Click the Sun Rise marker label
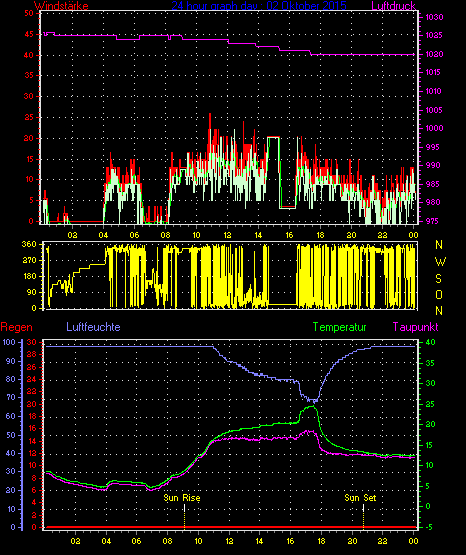The height and width of the screenshot is (555, 466). pos(182,498)
